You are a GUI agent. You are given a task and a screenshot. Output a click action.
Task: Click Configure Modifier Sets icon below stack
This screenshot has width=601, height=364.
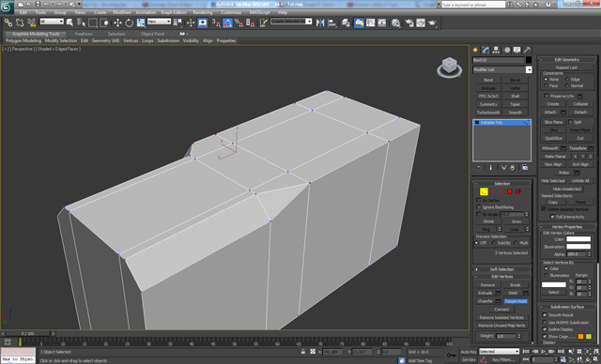pos(525,168)
